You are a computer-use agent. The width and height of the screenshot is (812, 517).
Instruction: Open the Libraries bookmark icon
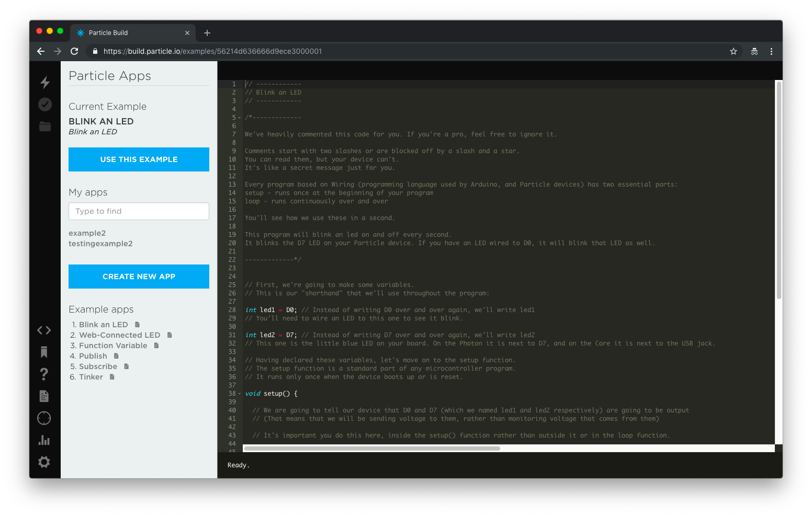[x=44, y=352]
